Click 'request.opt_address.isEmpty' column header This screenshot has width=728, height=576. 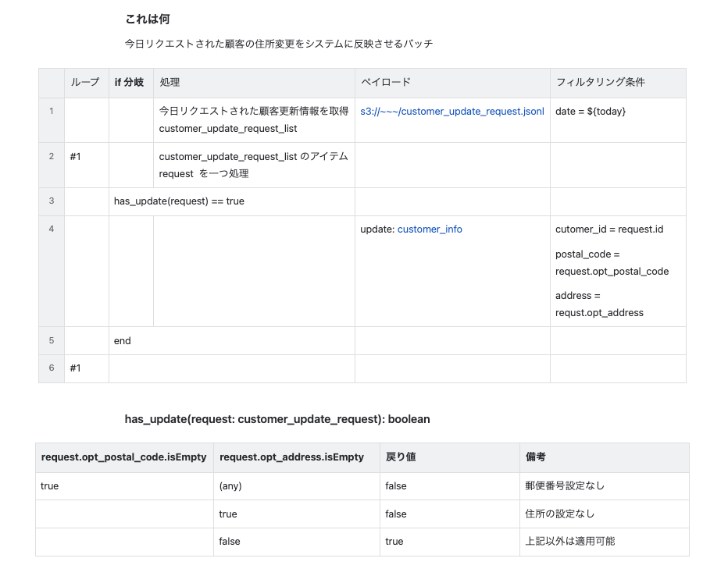297,457
